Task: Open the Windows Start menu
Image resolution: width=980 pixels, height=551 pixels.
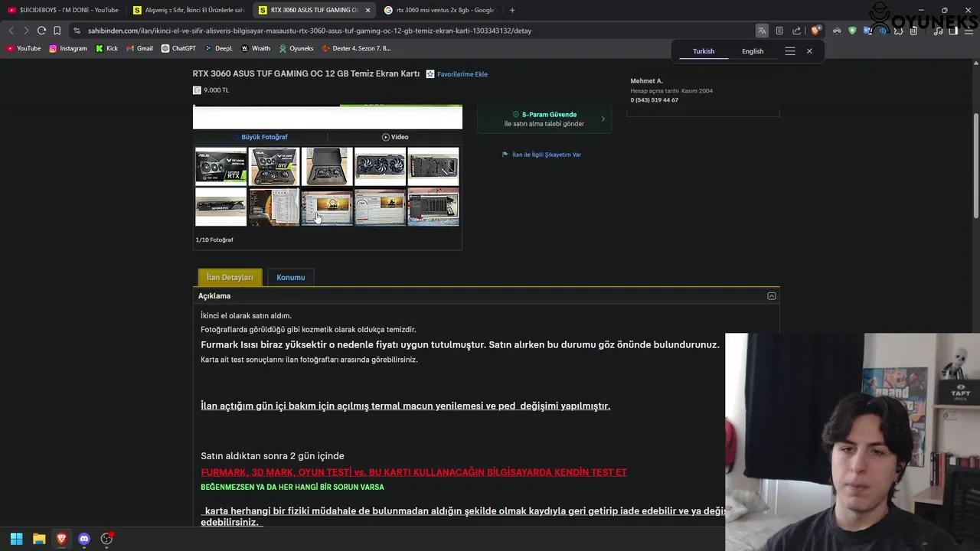Action: (x=16, y=539)
